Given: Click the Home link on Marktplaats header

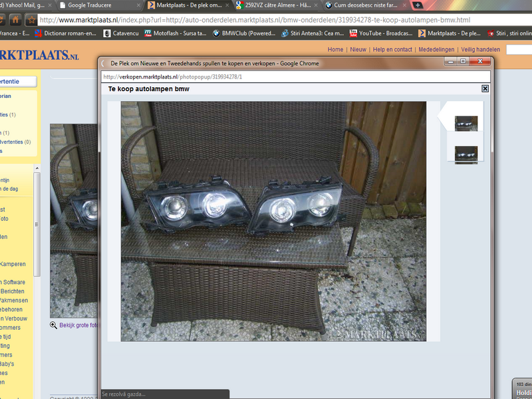Looking at the screenshot, I should [335, 50].
